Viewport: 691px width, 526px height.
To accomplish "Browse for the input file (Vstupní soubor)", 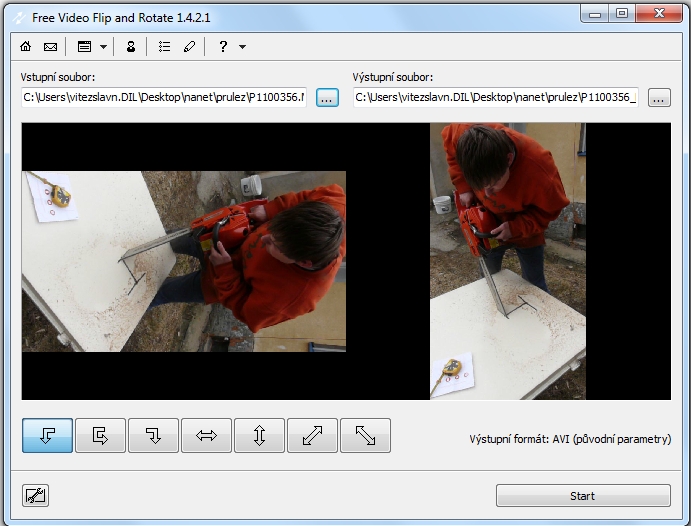I will tap(327, 97).
